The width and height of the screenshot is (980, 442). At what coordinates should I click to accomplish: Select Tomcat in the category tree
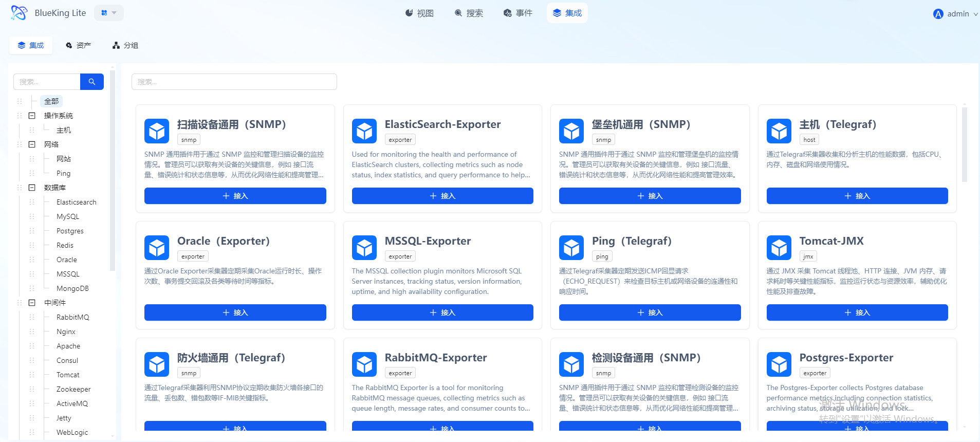tap(68, 375)
